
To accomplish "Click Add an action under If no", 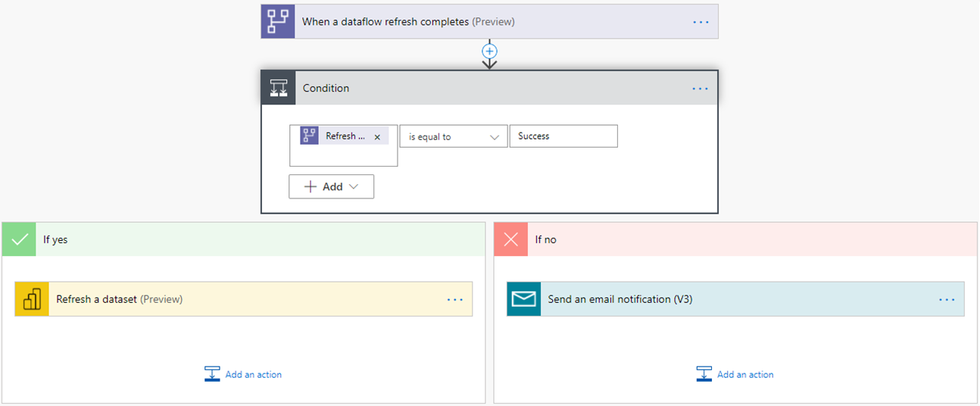I will [744, 374].
